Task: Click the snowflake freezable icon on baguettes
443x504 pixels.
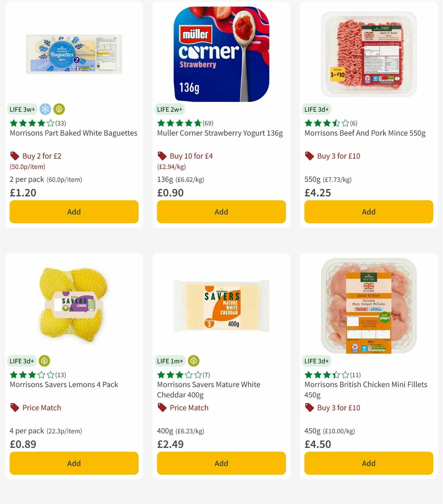Action: [44, 109]
